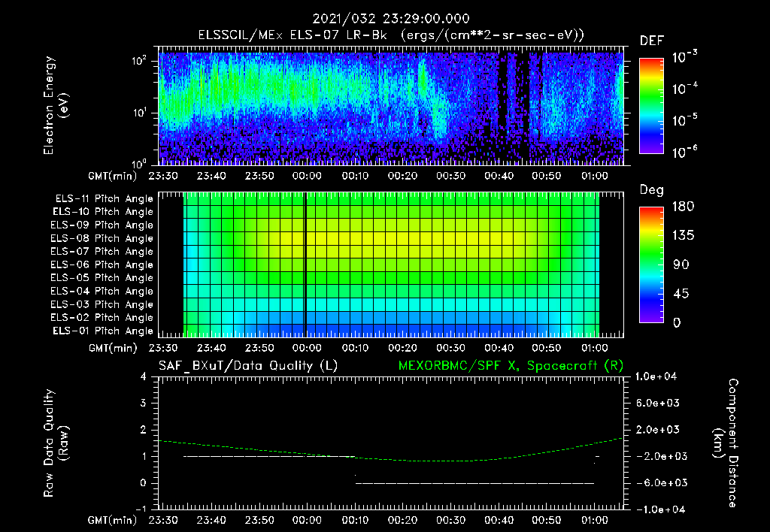Click the 00:30 tick label under the spectrogram
Image resolution: width=770 pixels, height=532 pixels.
click(x=450, y=176)
